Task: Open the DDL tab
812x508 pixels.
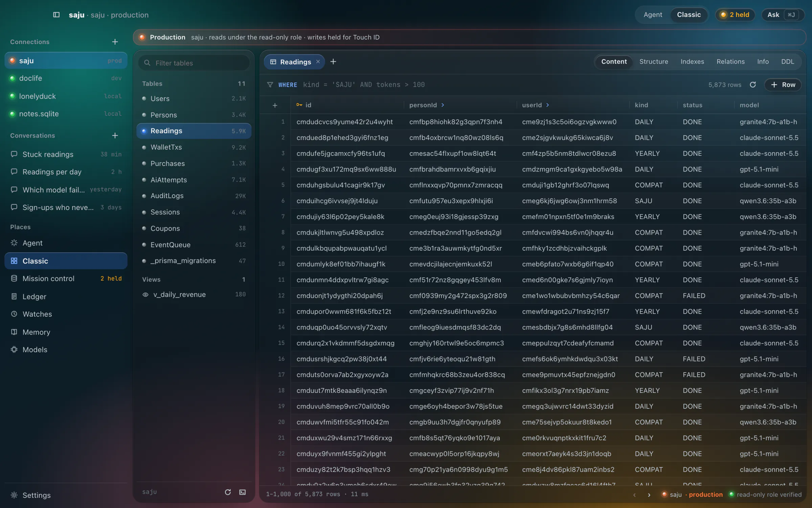Action: click(x=788, y=62)
